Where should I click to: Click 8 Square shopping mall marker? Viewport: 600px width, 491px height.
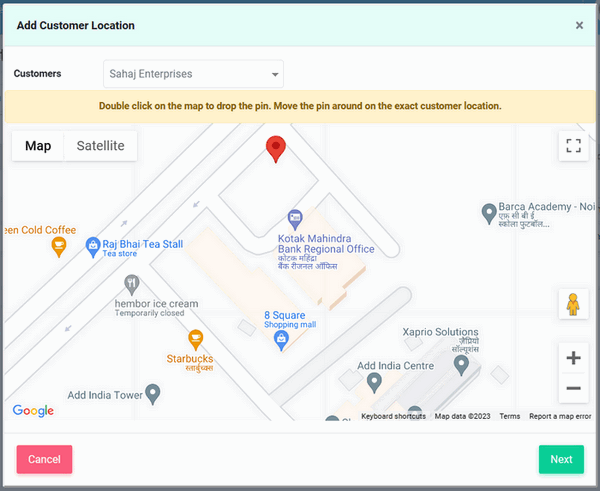pos(281,341)
